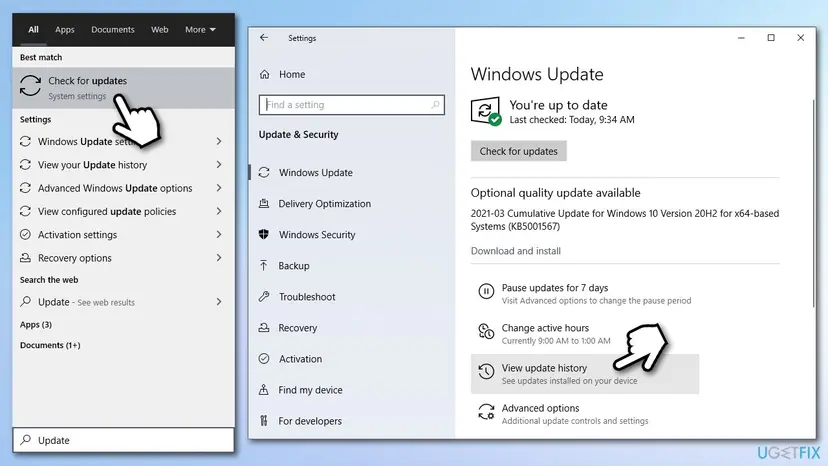Viewport: 828px width, 466px height.
Task: Expand arrow for Update web results
Action: (219, 302)
